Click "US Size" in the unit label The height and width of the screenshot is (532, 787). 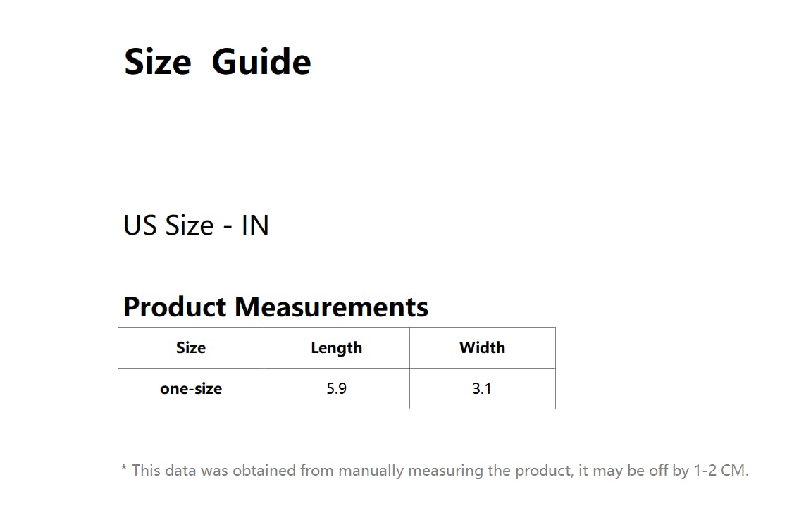pos(168,225)
